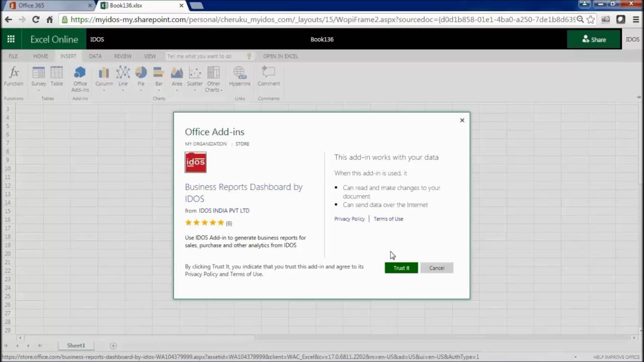Open the Other Charts menu

coord(213,79)
